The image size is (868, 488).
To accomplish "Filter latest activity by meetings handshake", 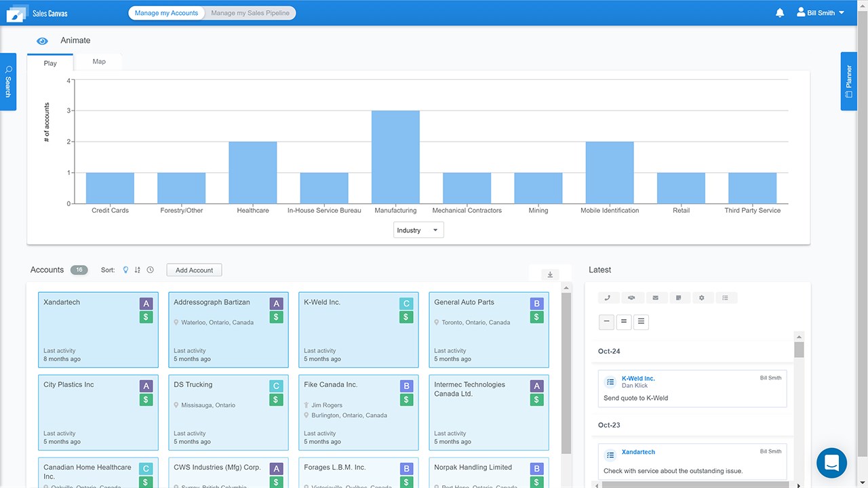I will click(631, 298).
